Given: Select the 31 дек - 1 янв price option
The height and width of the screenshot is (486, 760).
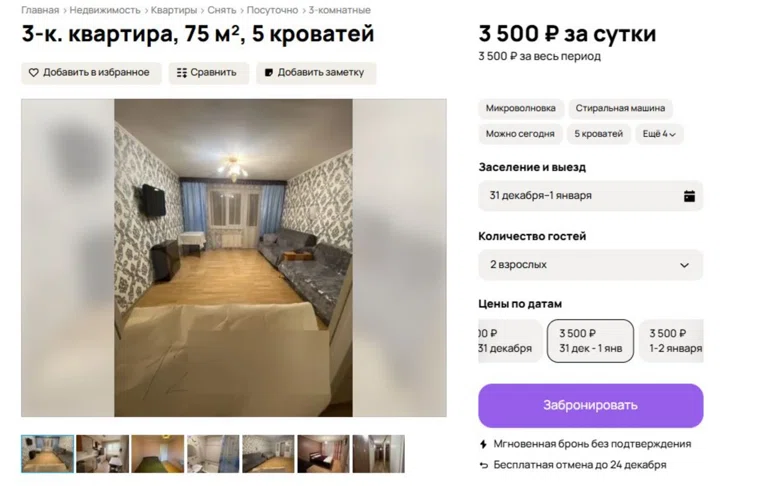Looking at the screenshot, I should click(590, 341).
